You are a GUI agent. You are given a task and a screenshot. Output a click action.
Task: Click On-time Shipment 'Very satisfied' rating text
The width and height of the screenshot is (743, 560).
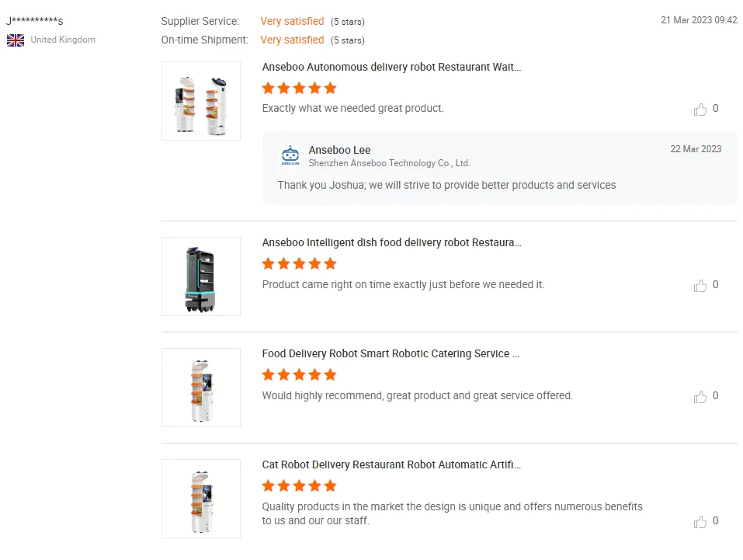pyautogui.click(x=292, y=40)
